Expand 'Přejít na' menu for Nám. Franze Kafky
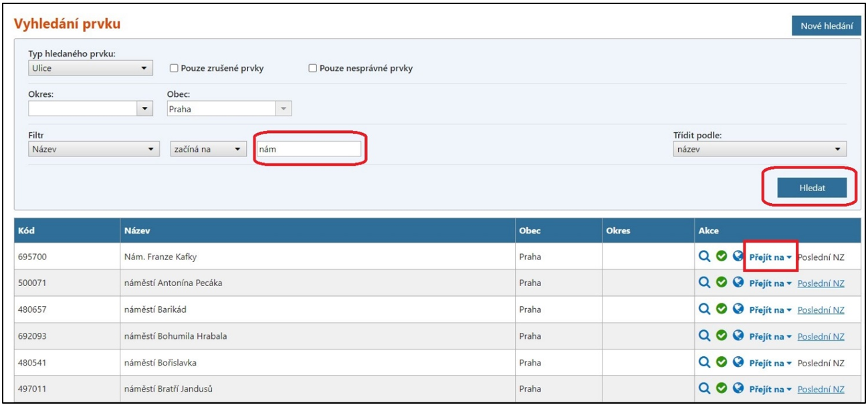 (x=770, y=257)
